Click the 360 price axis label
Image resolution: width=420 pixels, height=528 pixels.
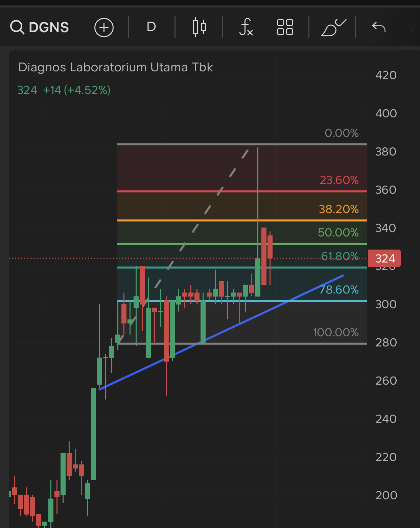tap(386, 190)
